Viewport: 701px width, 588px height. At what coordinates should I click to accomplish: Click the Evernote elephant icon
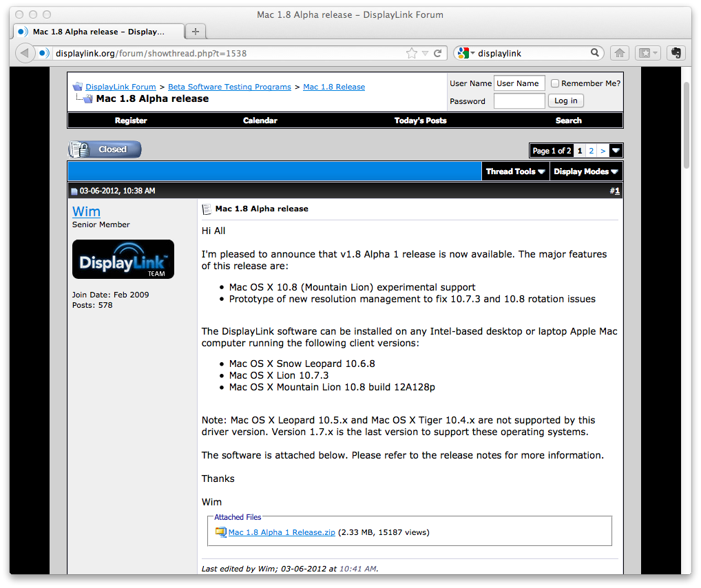(676, 53)
